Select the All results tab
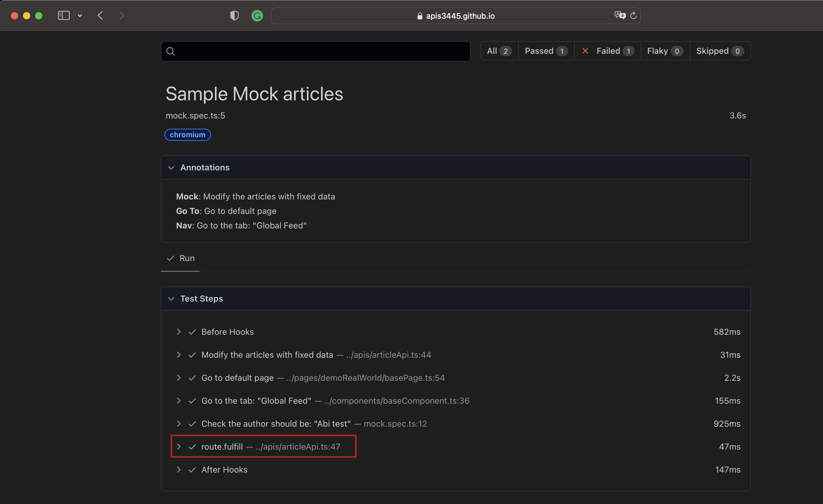 click(499, 51)
